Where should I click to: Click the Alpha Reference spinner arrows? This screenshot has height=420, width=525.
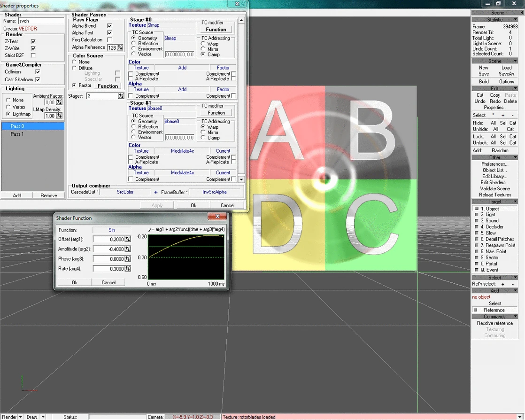coord(120,47)
